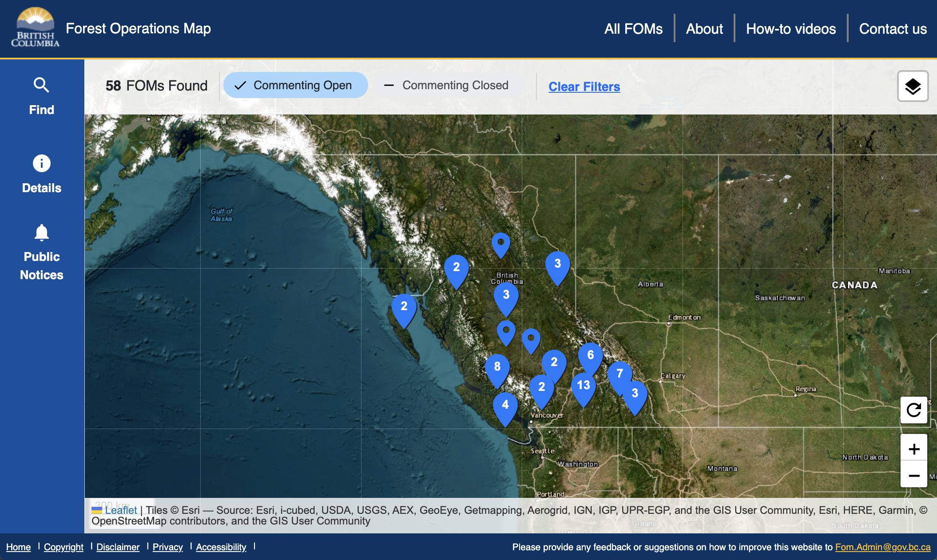Screen dimensions: 937x560
Task: Click the Clear Filters link
Action: [x=584, y=87]
